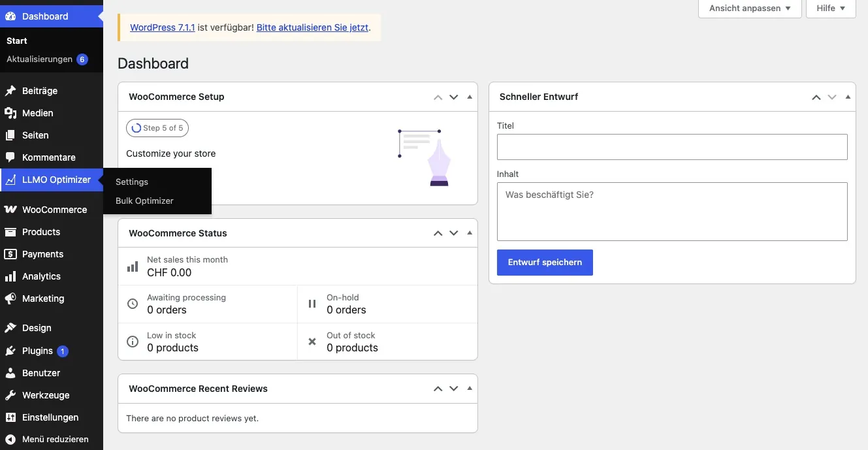Select the LLMO Optimizer chart icon
The image size is (868, 450).
pyautogui.click(x=10, y=180)
